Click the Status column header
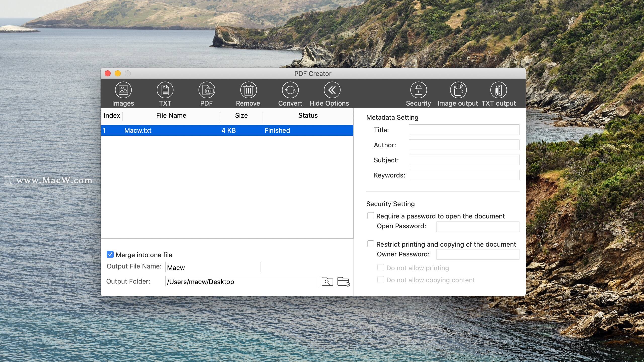Screen dimensions: 644x362 point(308,115)
